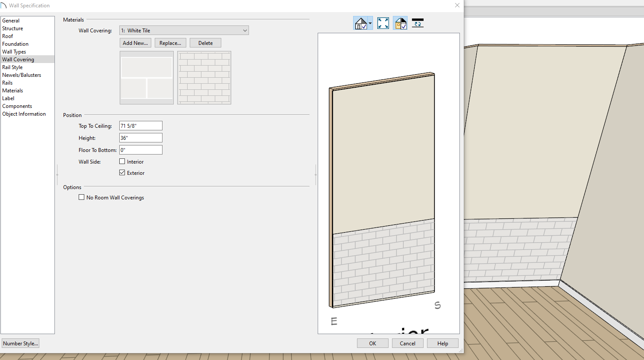
Task: Open the General panel
Action: click(11, 21)
